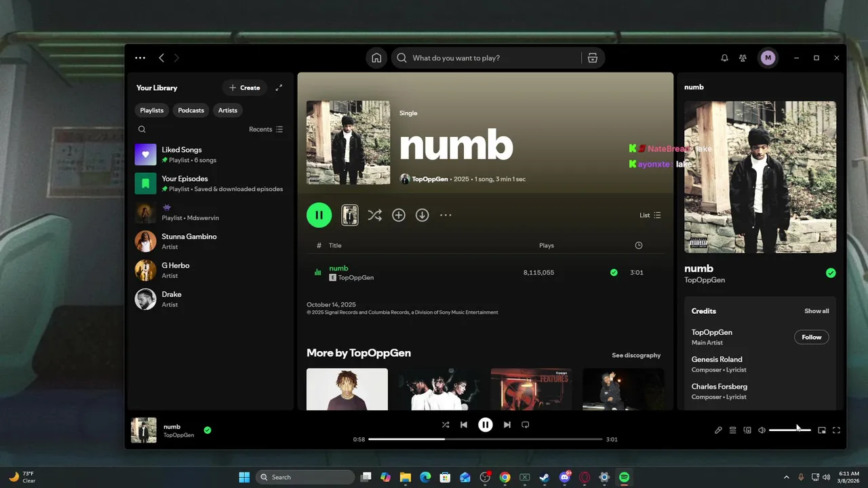Pause playback in the bottom player bar

[x=486, y=425]
